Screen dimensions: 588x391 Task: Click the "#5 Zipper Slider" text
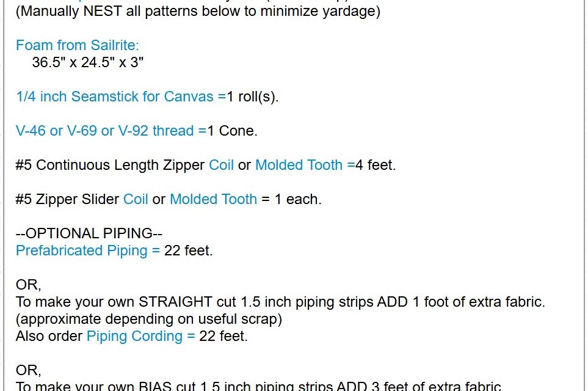coord(67,199)
